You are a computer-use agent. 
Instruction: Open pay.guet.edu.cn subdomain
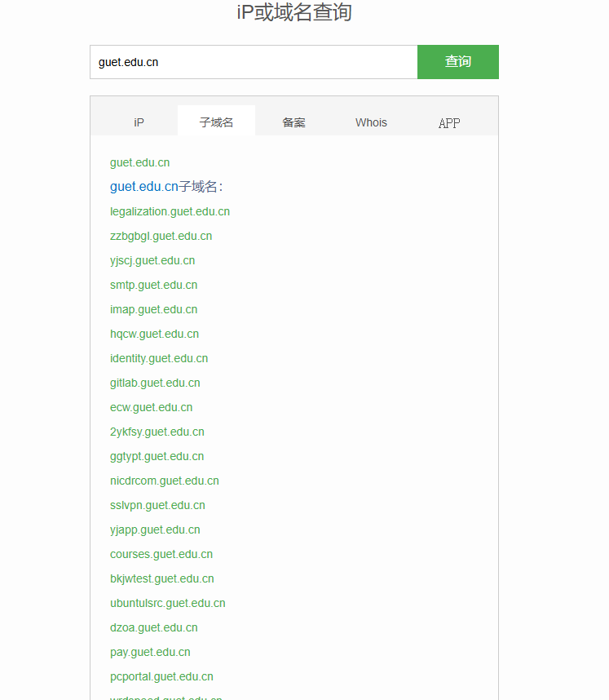pos(150,652)
